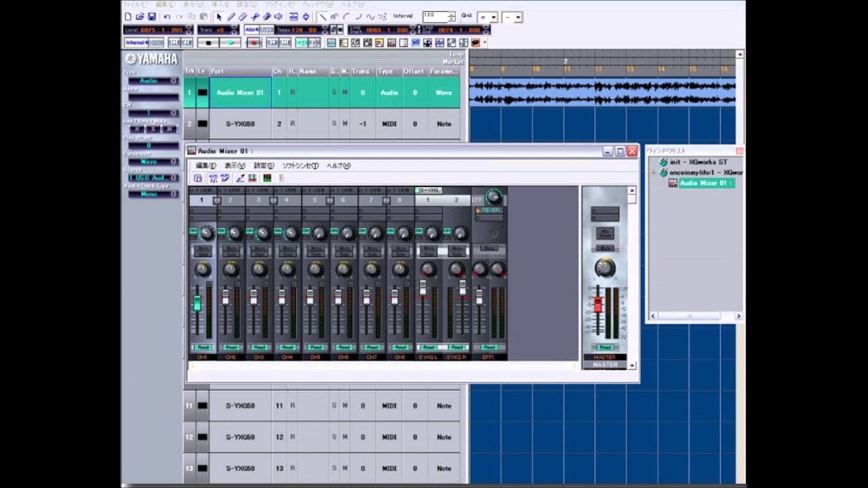Click the first icon in Audio Mixer toolbar
The width and height of the screenshot is (868, 488).
point(198,178)
